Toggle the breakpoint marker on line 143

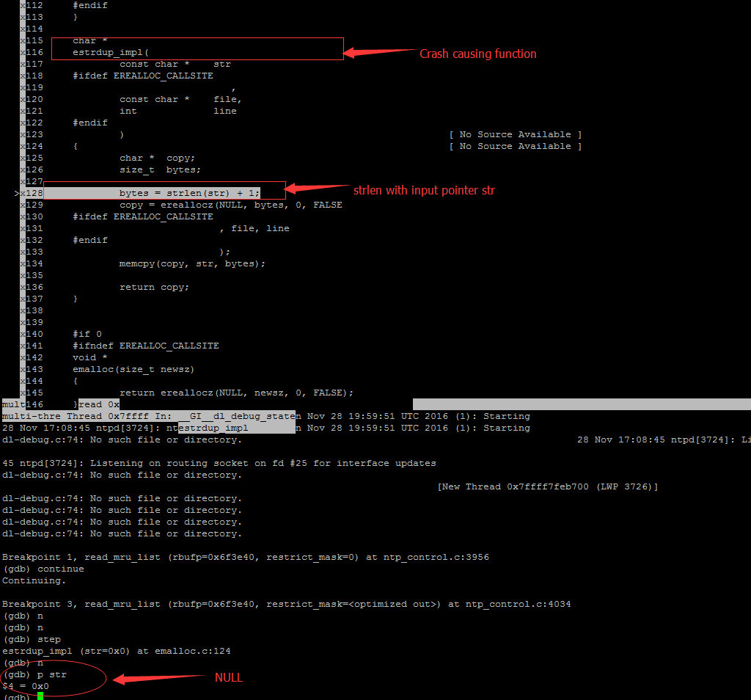pyautogui.click(x=24, y=369)
